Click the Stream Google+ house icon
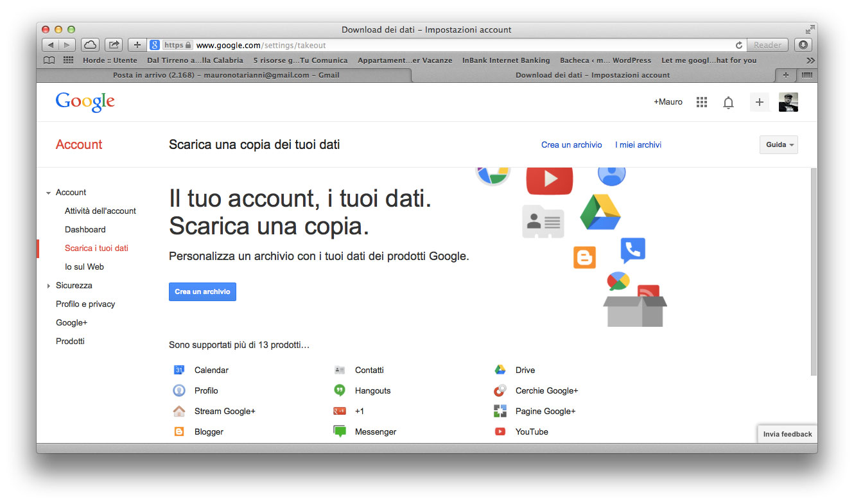The image size is (854, 504). [x=179, y=411]
